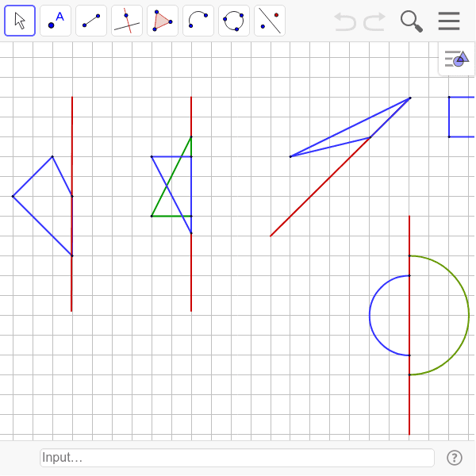Select the Polygon tool
Viewport: 476px width, 476px height.
pyautogui.click(x=163, y=21)
